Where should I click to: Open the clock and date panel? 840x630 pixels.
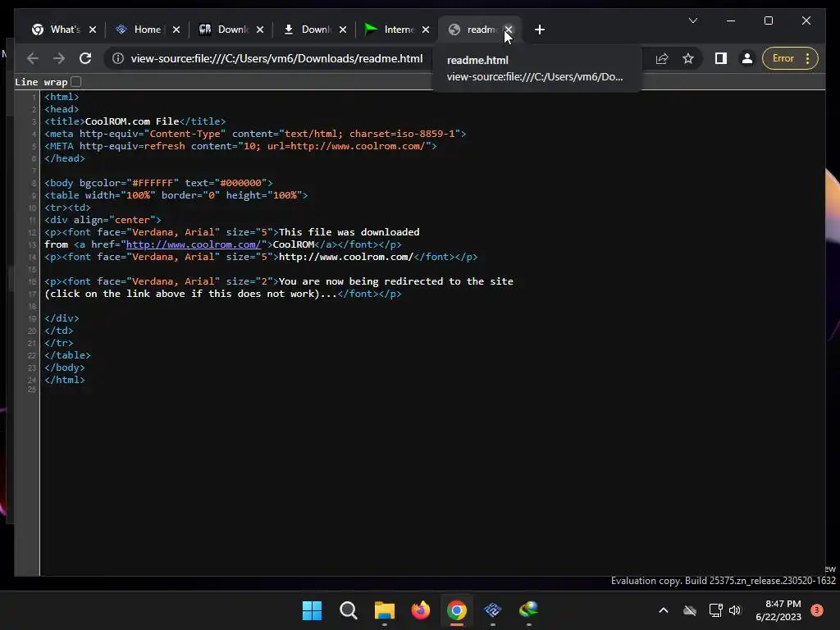778,610
